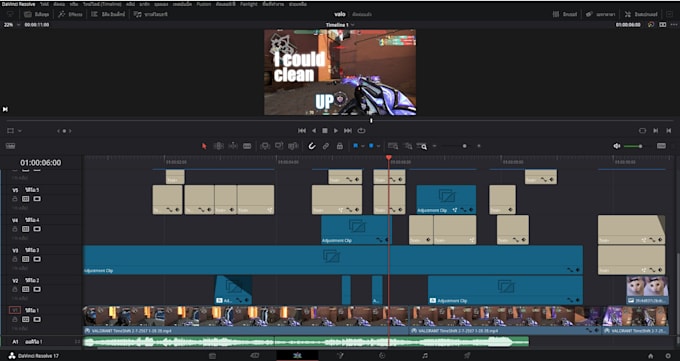Open the Fusion menu
680x361 pixels.
pyautogui.click(x=204, y=4)
